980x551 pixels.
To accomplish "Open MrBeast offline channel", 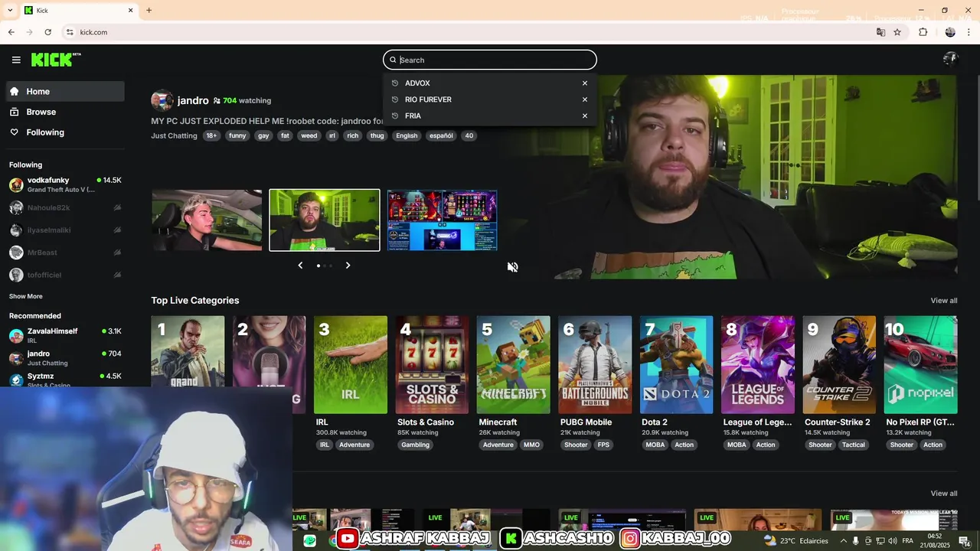I will (65, 253).
